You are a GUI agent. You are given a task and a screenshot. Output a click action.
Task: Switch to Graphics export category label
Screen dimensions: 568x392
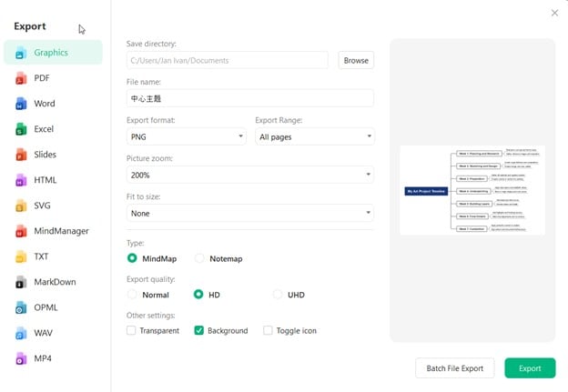coord(51,53)
